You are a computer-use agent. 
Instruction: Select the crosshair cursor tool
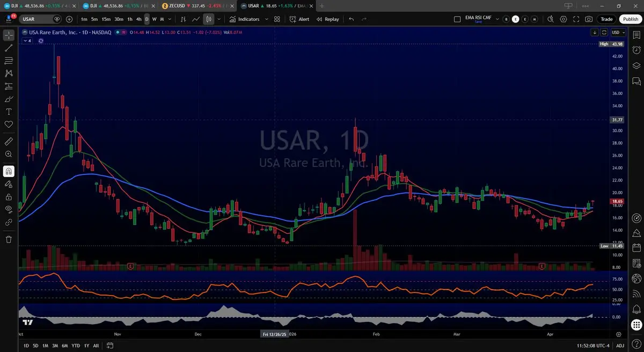[x=9, y=35]
